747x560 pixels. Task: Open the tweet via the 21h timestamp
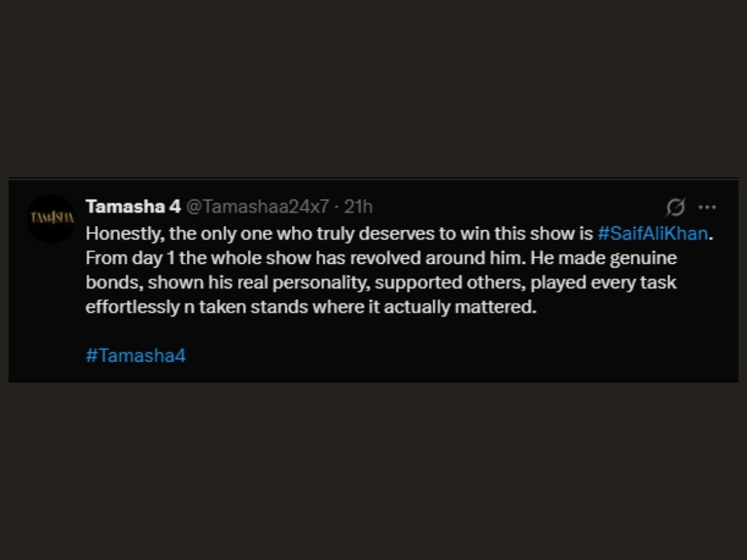pos(359,207)
